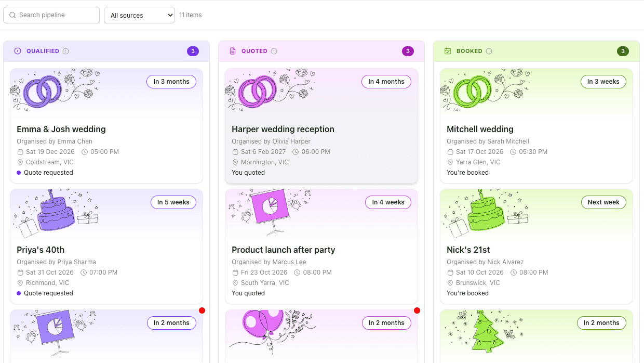Open the Product launch after party card
Viewport: 644px width, 363px height.
pos(321,247)
